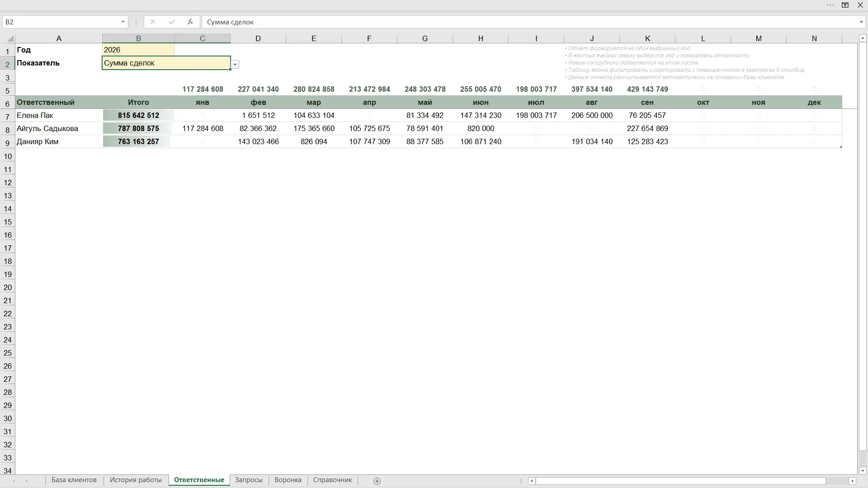The height and width of the screenshot is (488, 868).
Task: Open the Показатель cell dropdown arrow
Action: [235, 65]
